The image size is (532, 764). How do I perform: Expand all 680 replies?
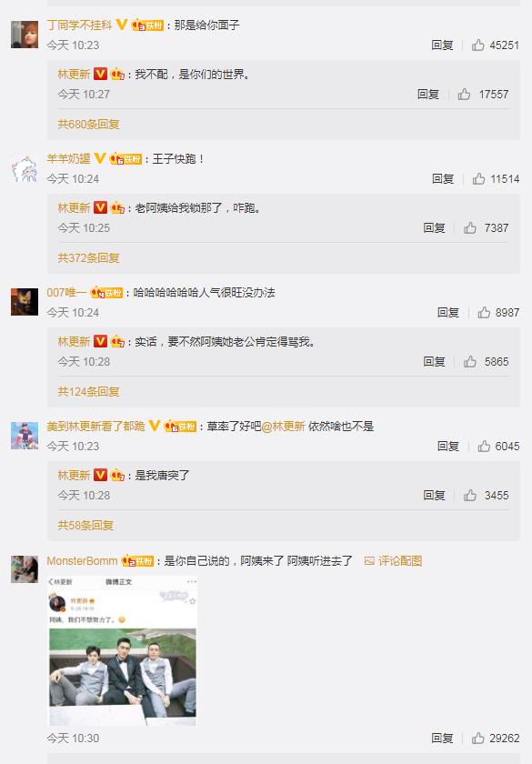click(89, 125)
